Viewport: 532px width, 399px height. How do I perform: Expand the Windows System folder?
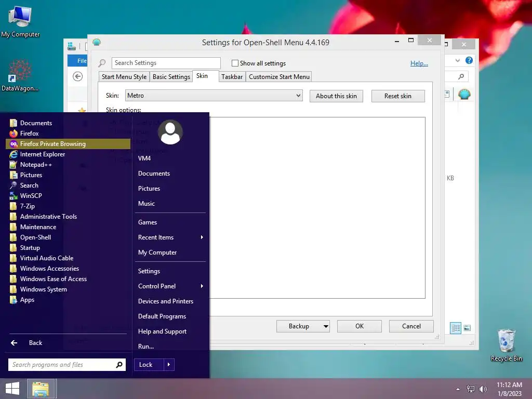(68, 289)
